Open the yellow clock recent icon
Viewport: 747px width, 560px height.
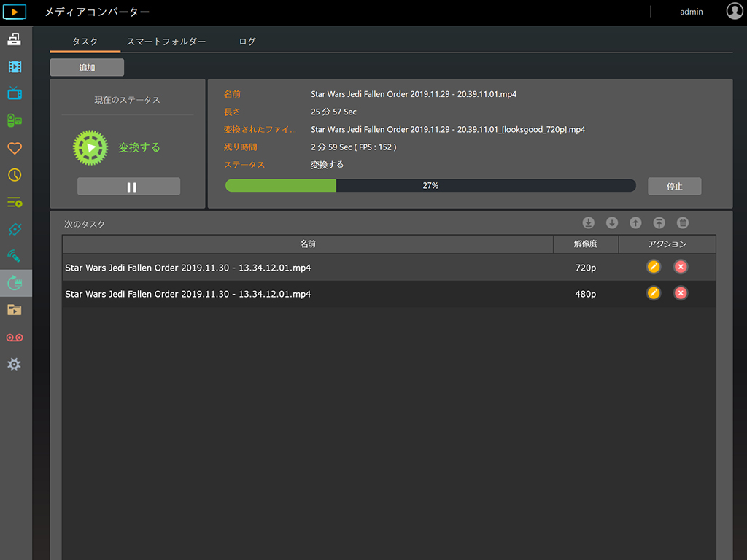coord(15,175)
